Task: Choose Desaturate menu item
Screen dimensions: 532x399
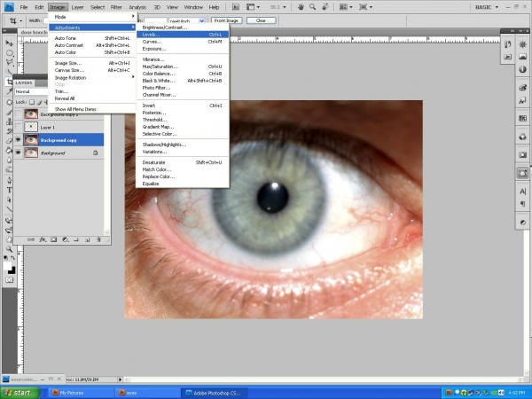Action: click(183, 162)
